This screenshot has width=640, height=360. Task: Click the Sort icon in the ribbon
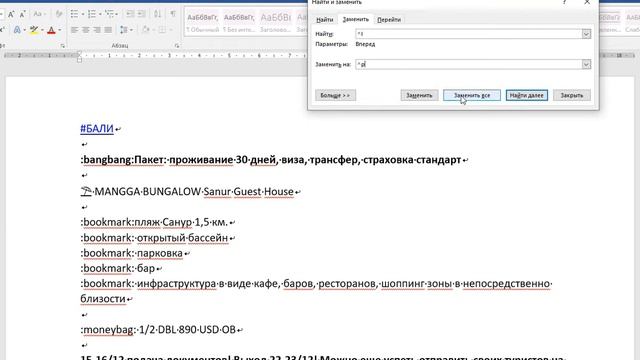[158, 14]
